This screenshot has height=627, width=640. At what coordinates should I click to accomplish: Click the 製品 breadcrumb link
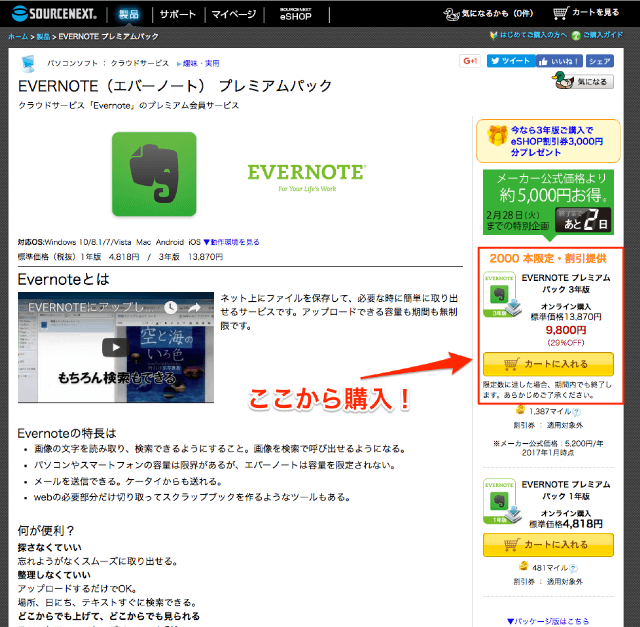pos(43,37)
